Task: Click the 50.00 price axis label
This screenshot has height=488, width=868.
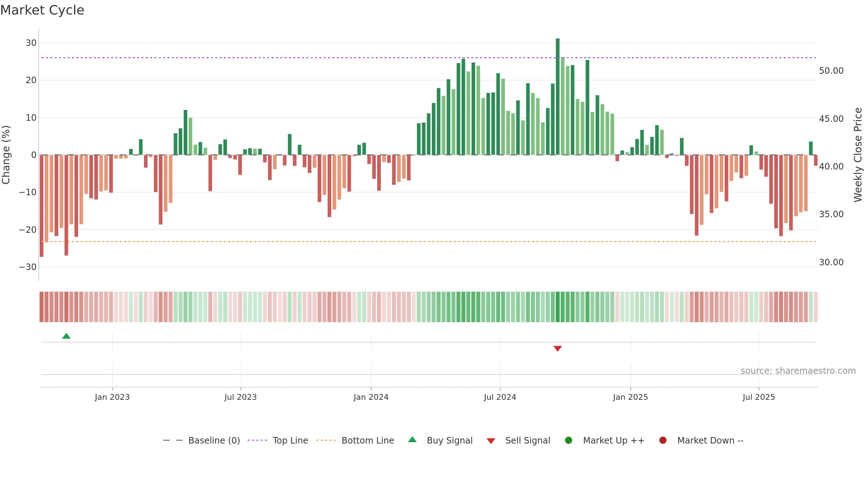Action: (x=831, y=70)
